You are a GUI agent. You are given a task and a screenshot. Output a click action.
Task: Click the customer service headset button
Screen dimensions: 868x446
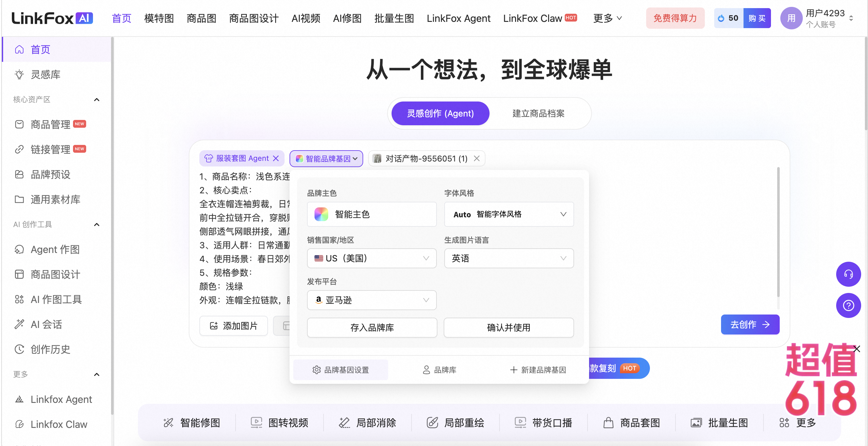(848, 274)
